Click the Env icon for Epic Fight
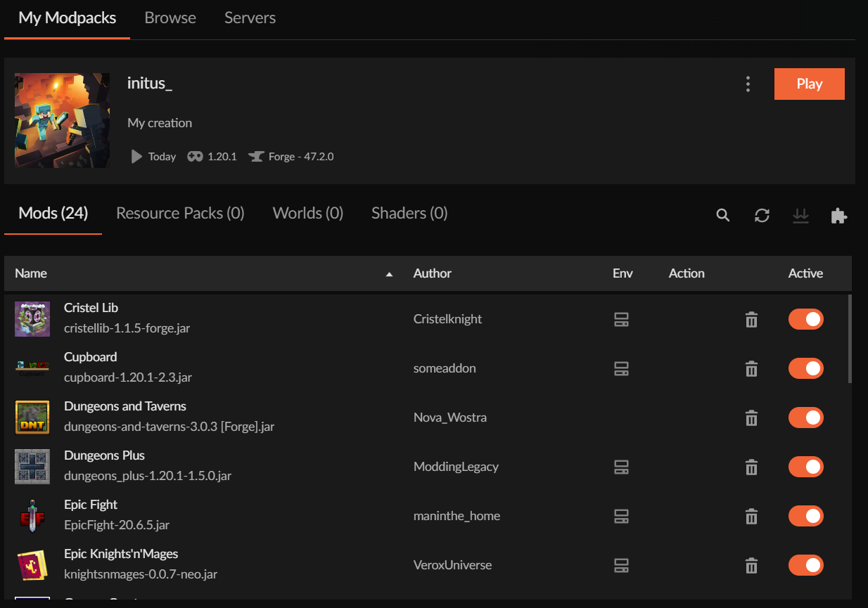This screenshot has height=608, width=868. (x=621, y=517)
